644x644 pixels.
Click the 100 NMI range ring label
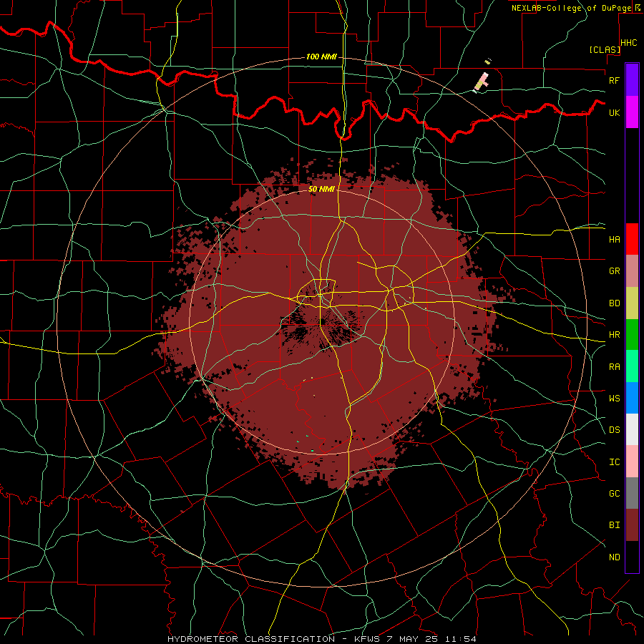[321, 57]
